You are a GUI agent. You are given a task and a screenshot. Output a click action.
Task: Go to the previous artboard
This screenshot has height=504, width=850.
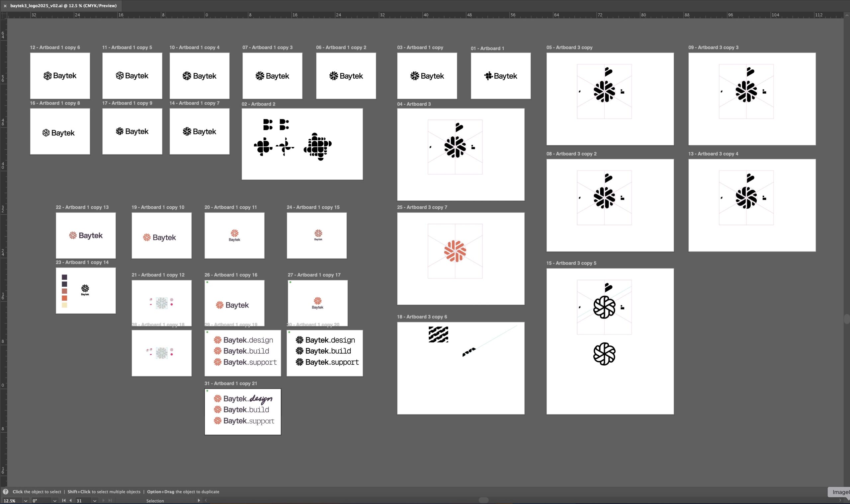point(70,500)
